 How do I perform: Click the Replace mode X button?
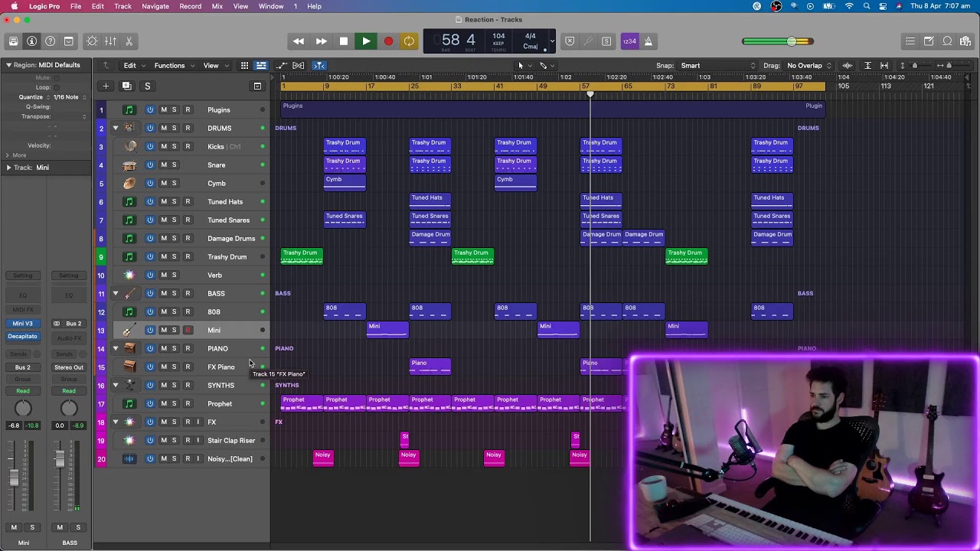[x=570, y=41]
